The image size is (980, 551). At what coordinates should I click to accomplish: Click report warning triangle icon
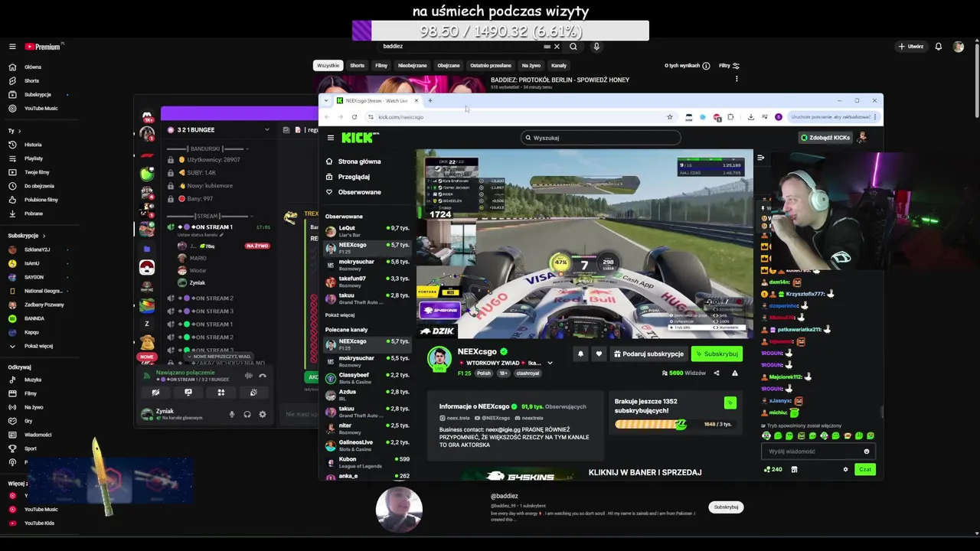click(734, 373)
